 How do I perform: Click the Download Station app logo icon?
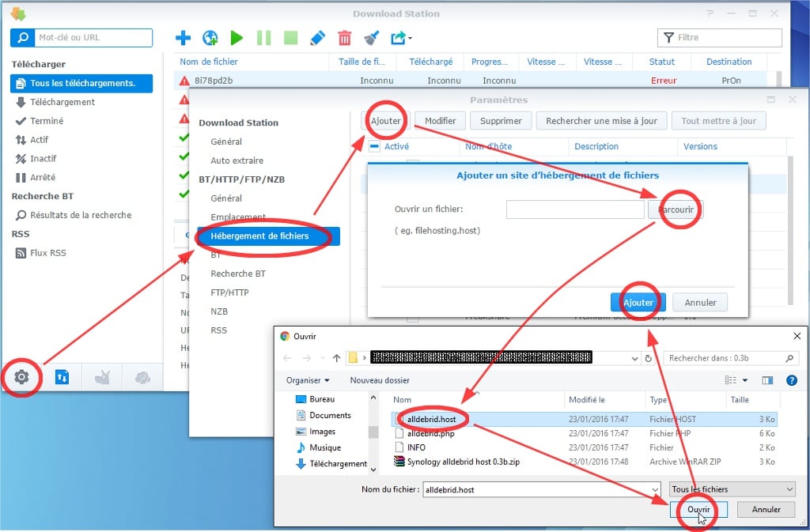tap(18, 14)
